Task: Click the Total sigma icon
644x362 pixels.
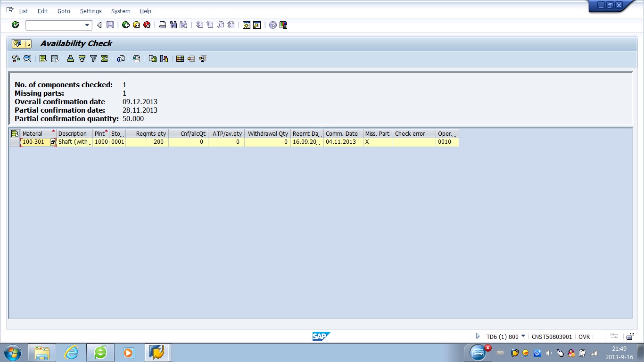Action: point(105,59)
